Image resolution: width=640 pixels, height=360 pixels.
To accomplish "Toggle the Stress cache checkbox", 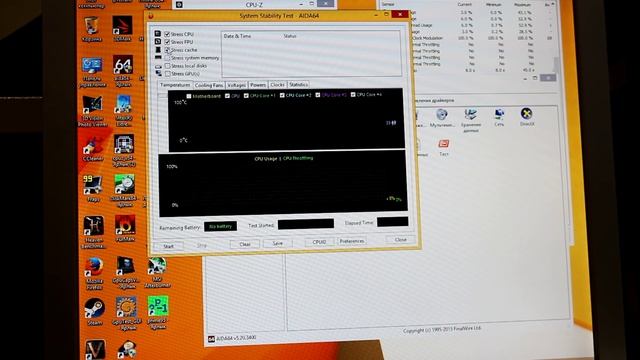I will click(x=167, y=50).
